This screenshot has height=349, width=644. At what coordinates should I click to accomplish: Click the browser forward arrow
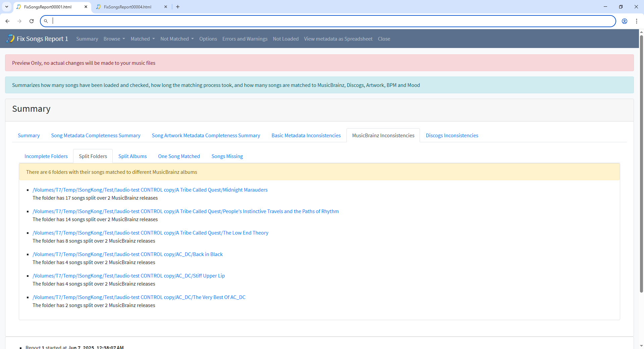[19, 21]
